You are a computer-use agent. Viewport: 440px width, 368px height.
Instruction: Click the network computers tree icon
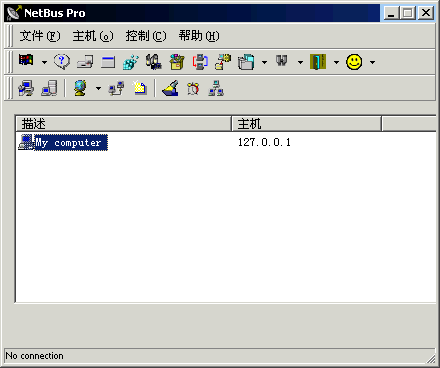click(216, 88)
